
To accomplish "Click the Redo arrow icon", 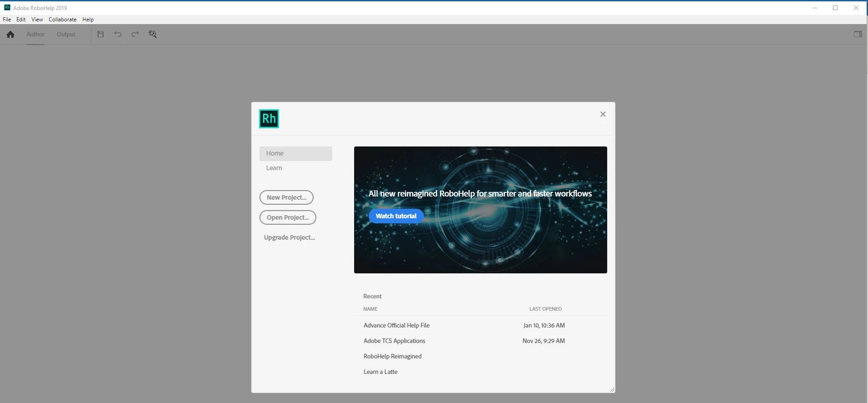I will click(135, 34).
